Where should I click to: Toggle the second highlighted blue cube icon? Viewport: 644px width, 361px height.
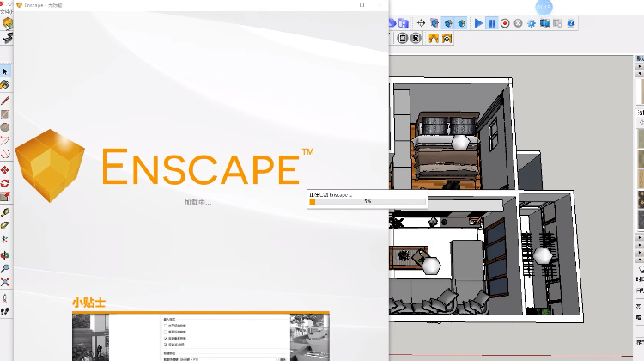462,23
